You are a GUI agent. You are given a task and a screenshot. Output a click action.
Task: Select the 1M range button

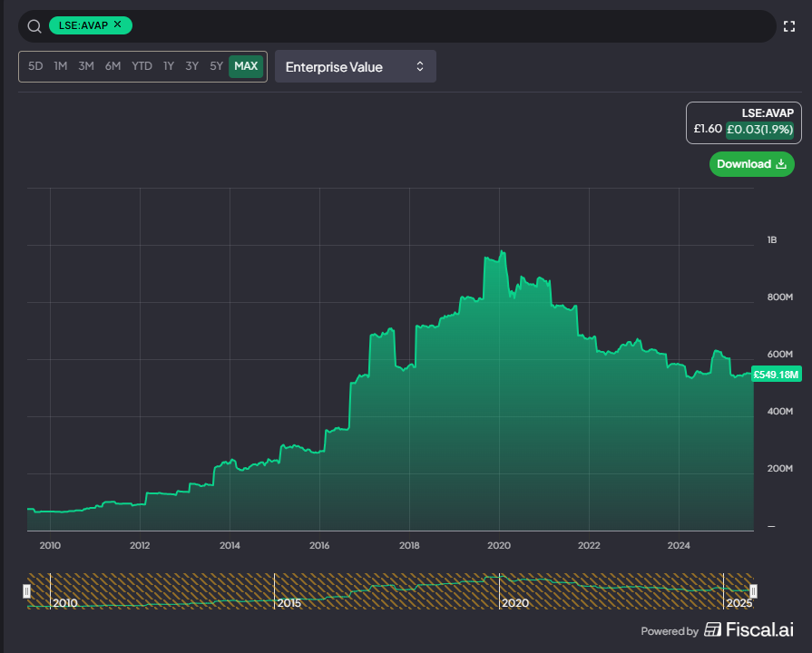(x=61, y=65)
